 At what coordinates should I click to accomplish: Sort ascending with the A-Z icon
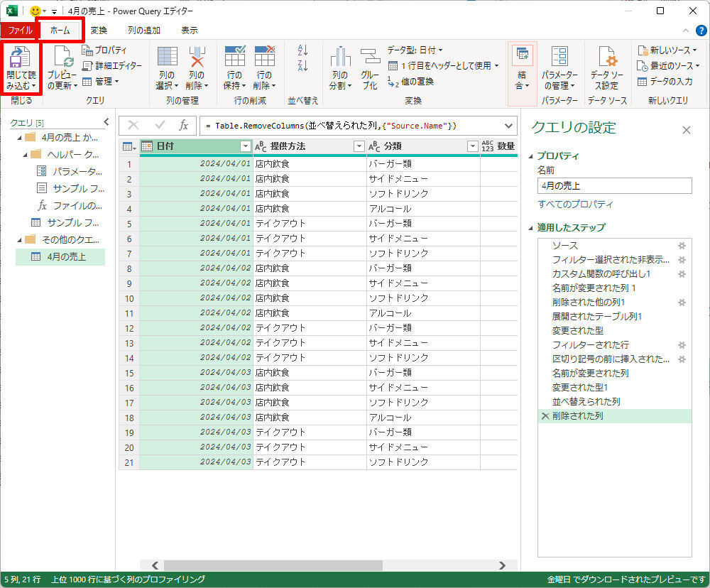click(303, 50)
